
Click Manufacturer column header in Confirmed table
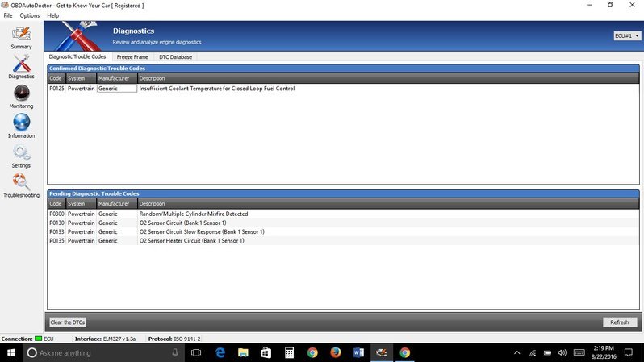[x=117, y=78]
